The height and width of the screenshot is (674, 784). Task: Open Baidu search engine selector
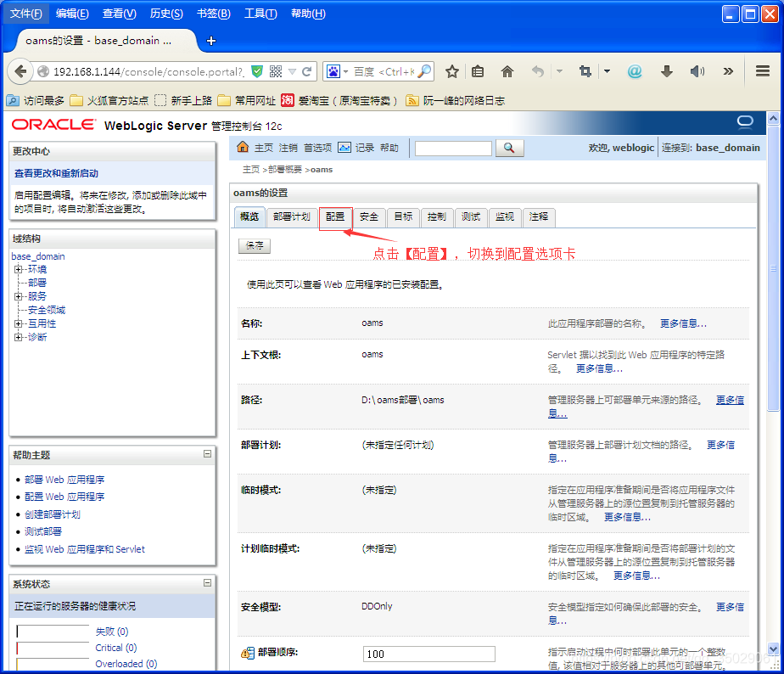(x=337, y=71)
